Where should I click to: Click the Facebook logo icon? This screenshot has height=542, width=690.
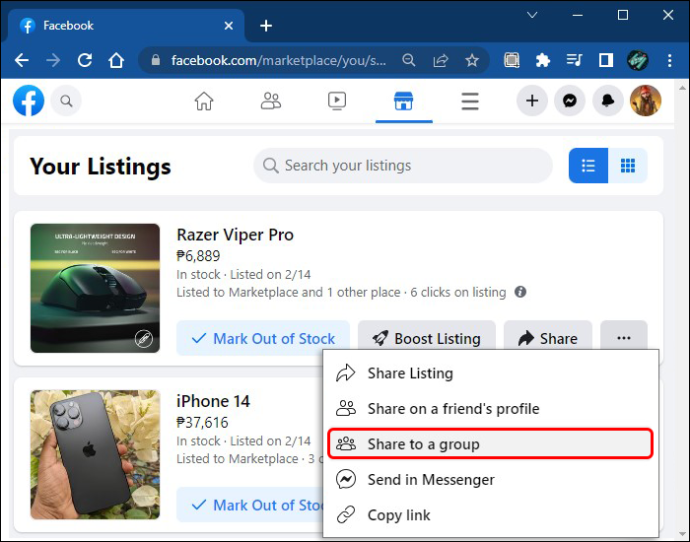(x=29, y=101)
